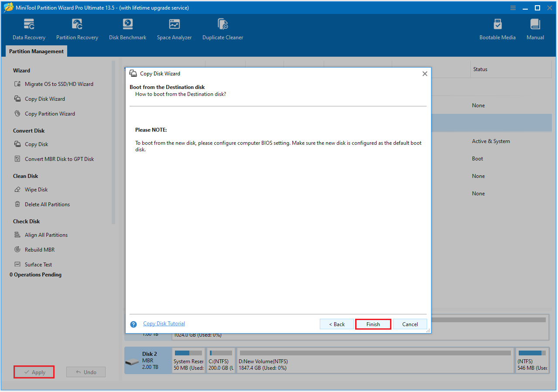Image resolution: width=558 pixels, height=392 pixels.
Task: Click the help icon beside Copy Disk Tutorial
Action: [134, 324]
